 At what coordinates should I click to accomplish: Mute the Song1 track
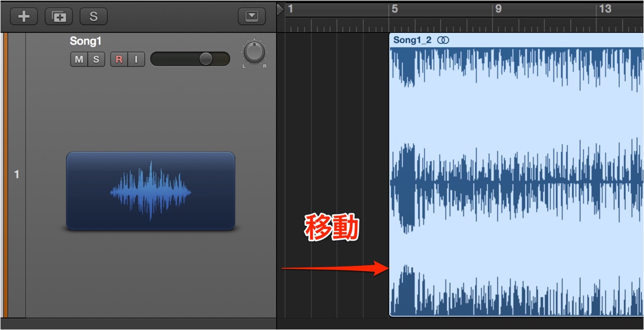point(79,59)
